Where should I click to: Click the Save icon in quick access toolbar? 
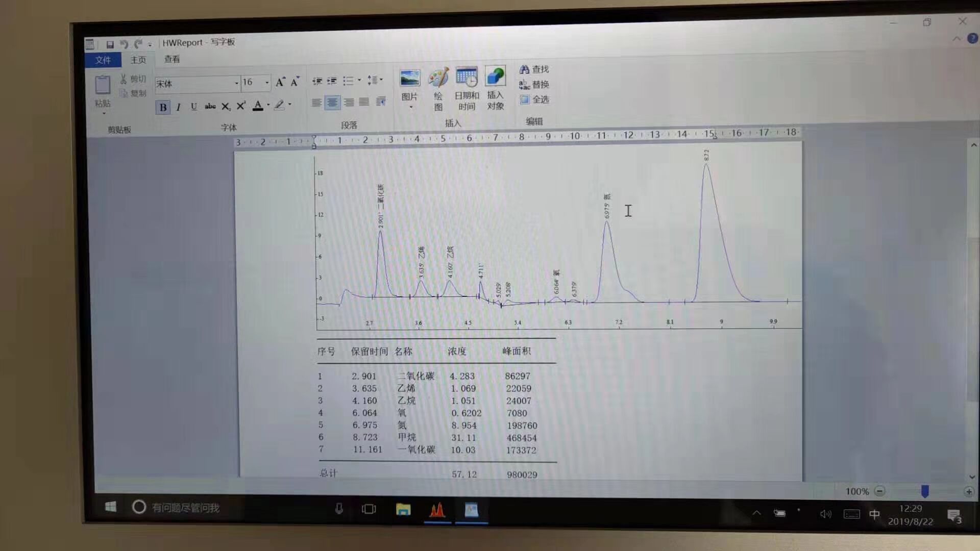pyautogui.click(x=110, y=44)
